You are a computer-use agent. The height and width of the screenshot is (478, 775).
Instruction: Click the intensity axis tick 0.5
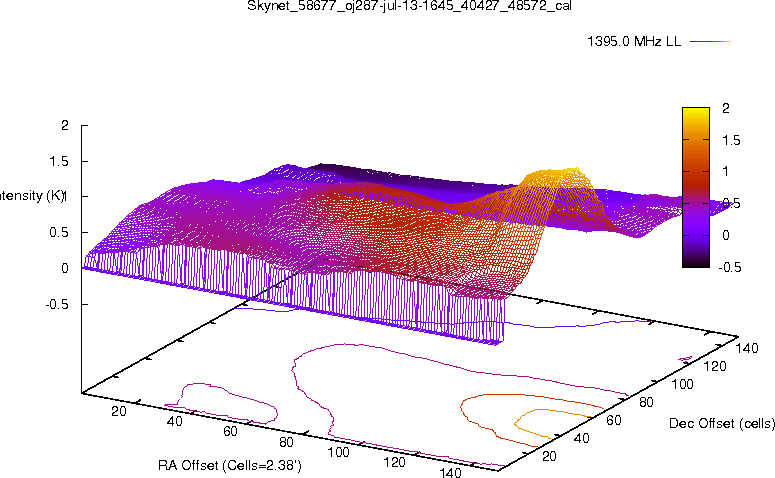59,232
